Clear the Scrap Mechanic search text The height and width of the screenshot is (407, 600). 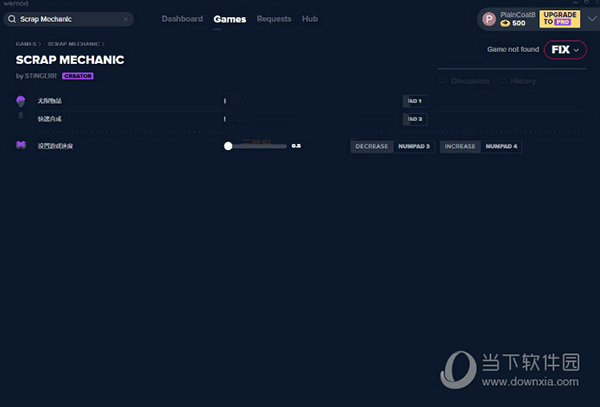126,19
